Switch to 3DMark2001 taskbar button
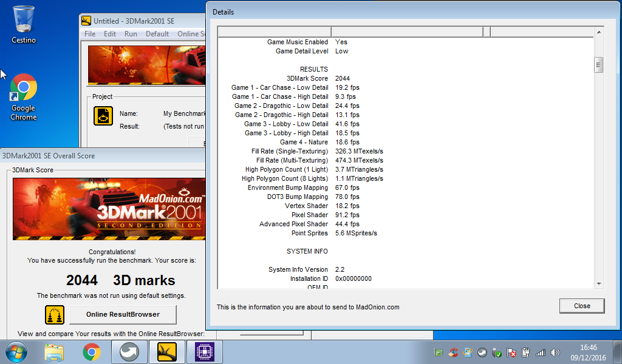Screen dimensions: 622x364 (167, 352)
